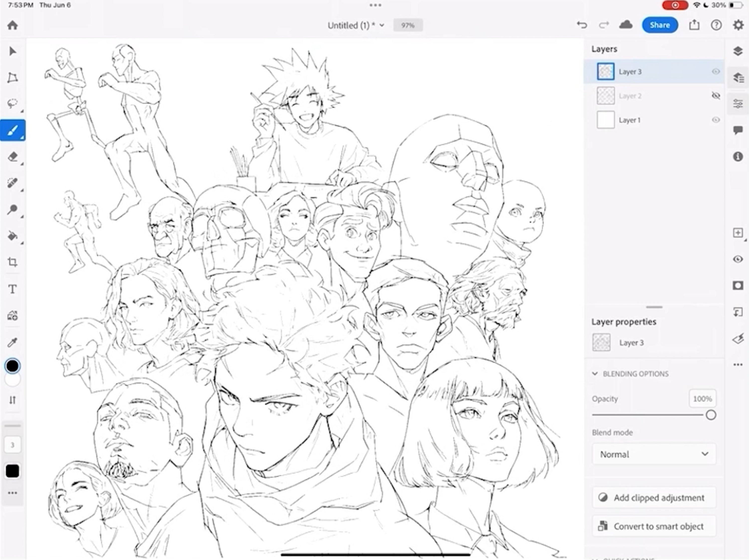Select the Eraser tool

[12, 157]
